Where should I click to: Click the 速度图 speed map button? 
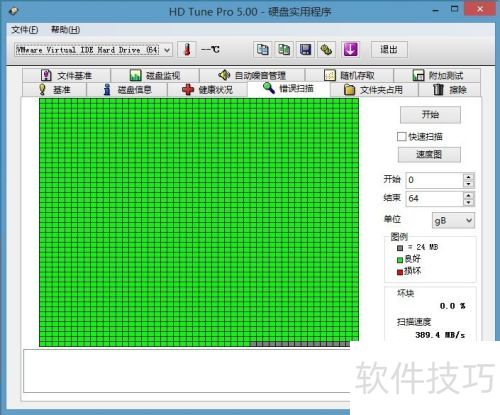pos(429,155)
